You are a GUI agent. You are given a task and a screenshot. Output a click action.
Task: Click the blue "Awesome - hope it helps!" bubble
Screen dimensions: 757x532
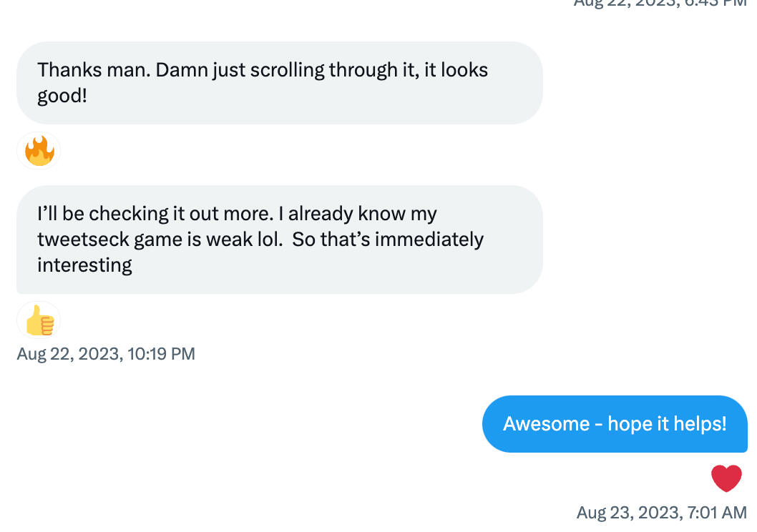tap(615, 424)
